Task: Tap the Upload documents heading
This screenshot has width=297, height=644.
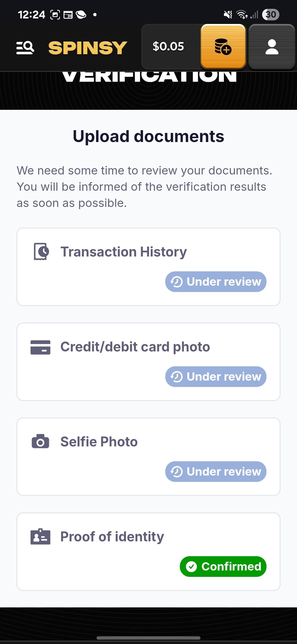Action: tap(148, 136)
